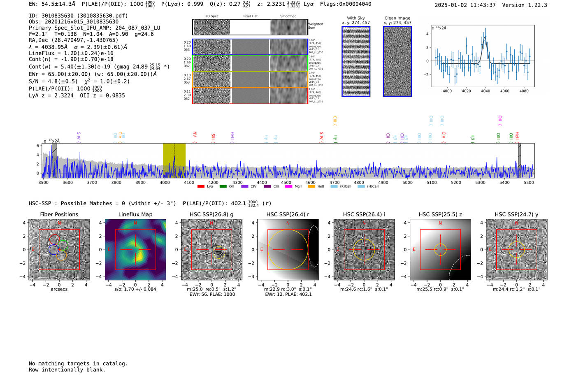576x392 pixels.
Task: Click the green-bordered fiber spectrum row
Action: (250, 63)
